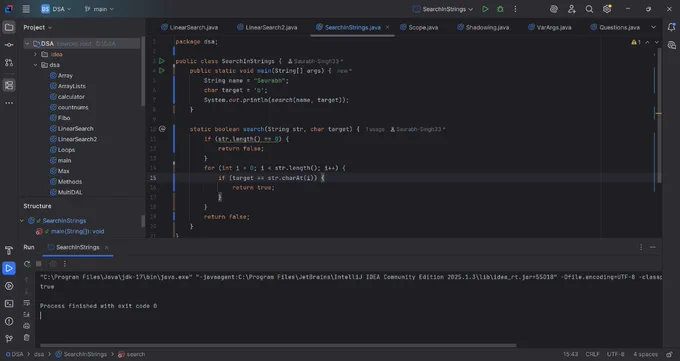Open more run actions in top toolbar

click(515, 9)
